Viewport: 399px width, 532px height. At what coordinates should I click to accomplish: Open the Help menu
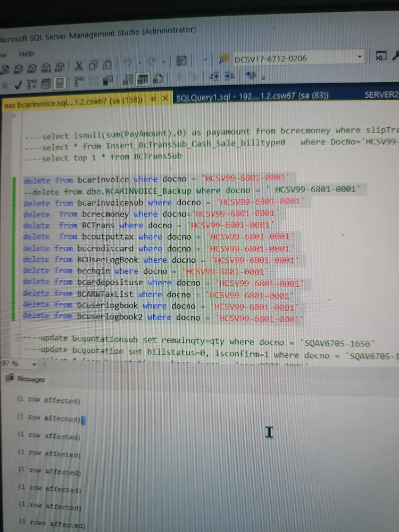click(26, 54)
